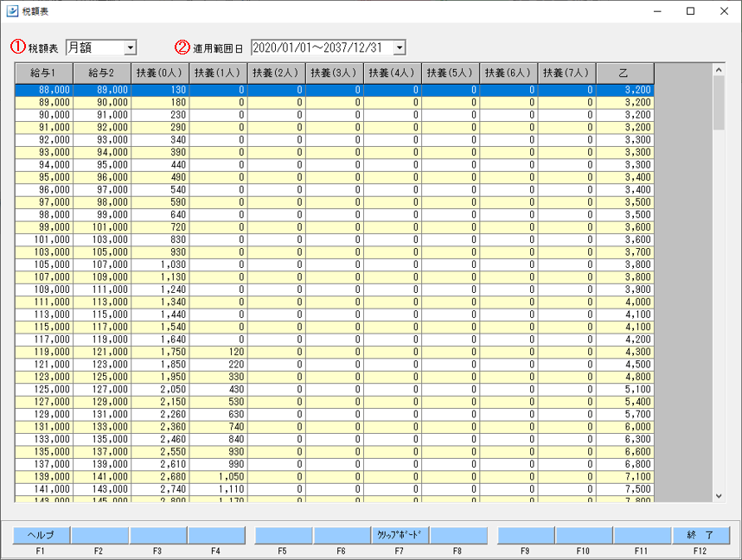
Task: Select the cell showing 1,240
Action: pos(160,290)
